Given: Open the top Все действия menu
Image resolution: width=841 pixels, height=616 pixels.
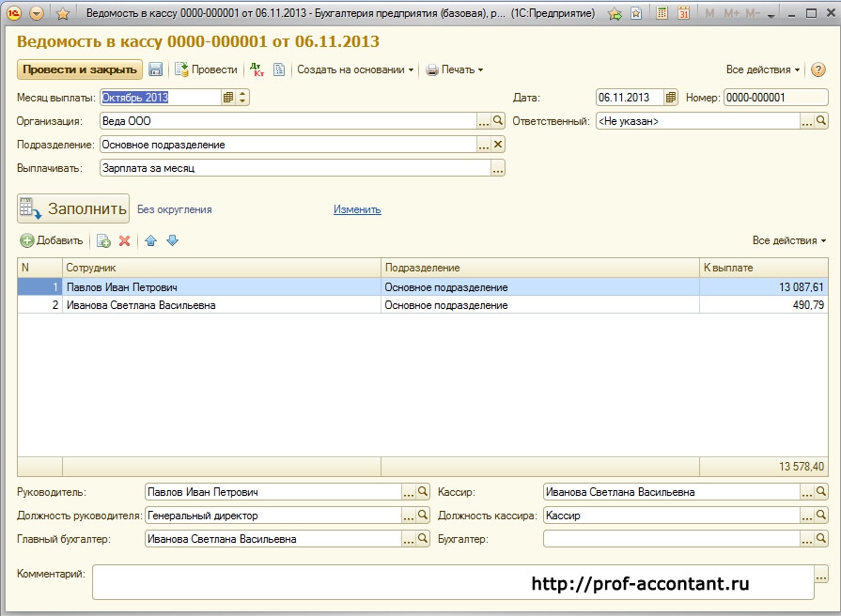Looking at the screenshot, I should coord(763,69).
